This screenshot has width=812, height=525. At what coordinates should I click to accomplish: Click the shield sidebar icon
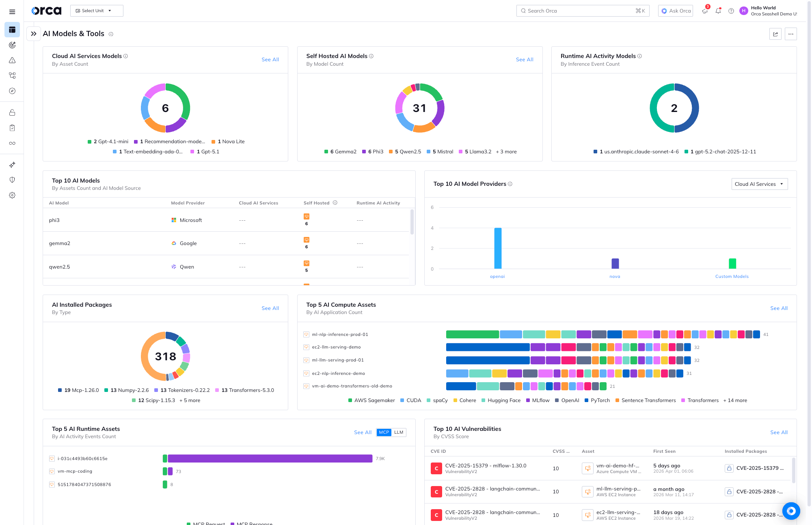pos(12,180)
